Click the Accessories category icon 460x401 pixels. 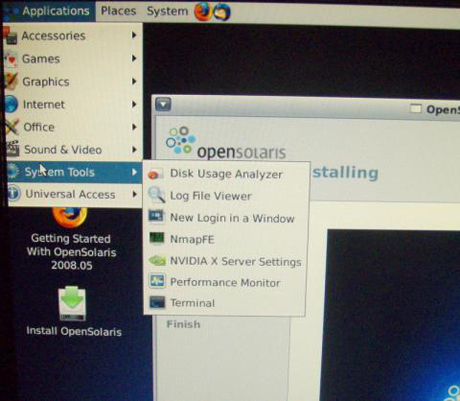tap(11, 36)
